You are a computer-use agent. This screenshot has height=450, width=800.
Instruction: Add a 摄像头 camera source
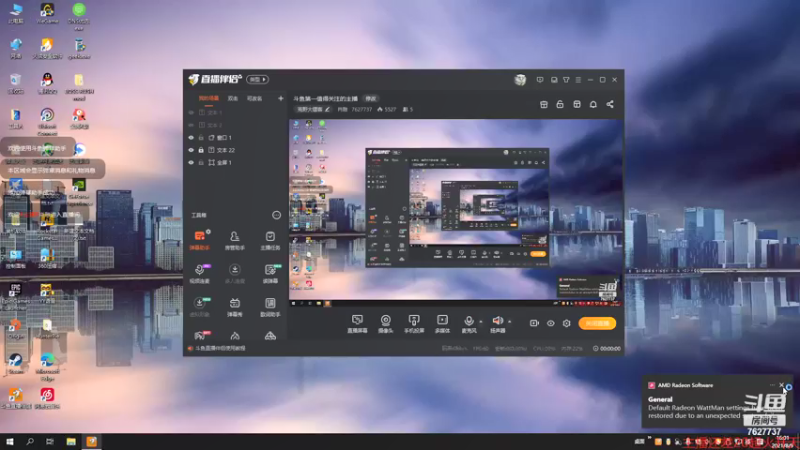click(x=385, y=323)
